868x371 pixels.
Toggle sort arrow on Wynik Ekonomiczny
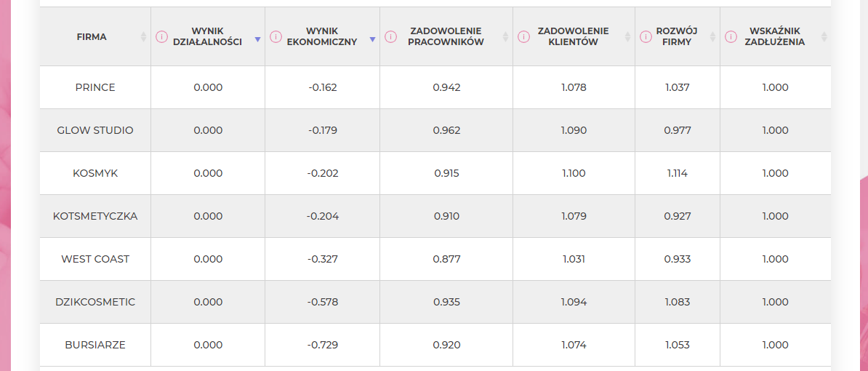372,39
